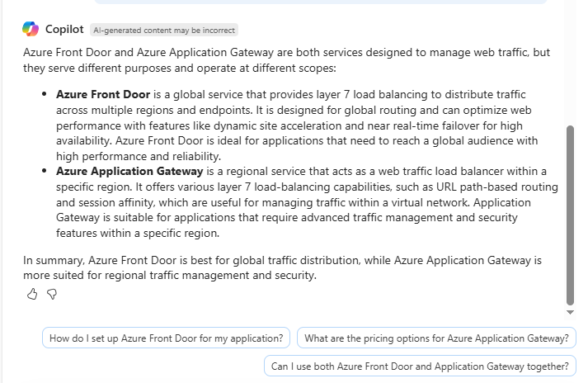Image resolution: width=588 pixels, height=383 pixels.
Task: Click the bold 'Azure Front Door' heading text
Action: click(x=102, y=95)
